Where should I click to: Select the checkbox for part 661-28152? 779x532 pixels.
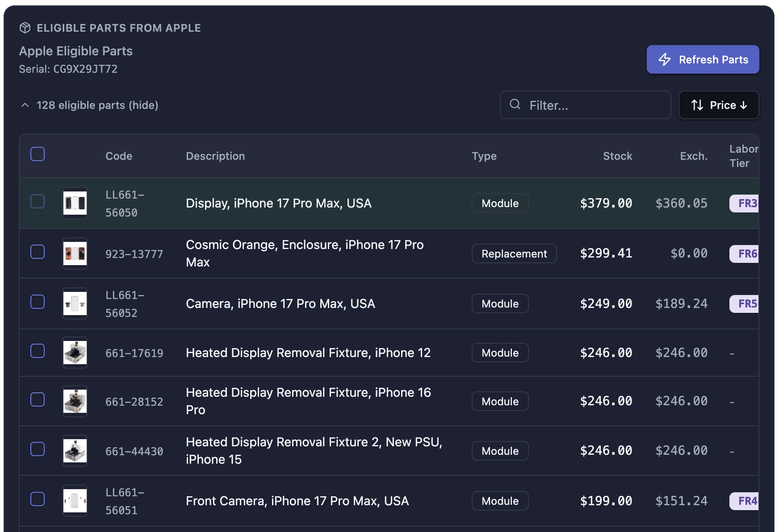(38, 399)
